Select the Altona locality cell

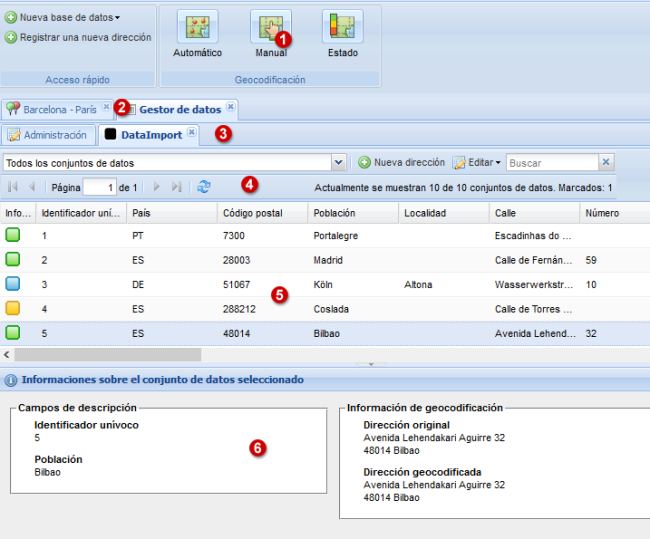tap(444, 284)
